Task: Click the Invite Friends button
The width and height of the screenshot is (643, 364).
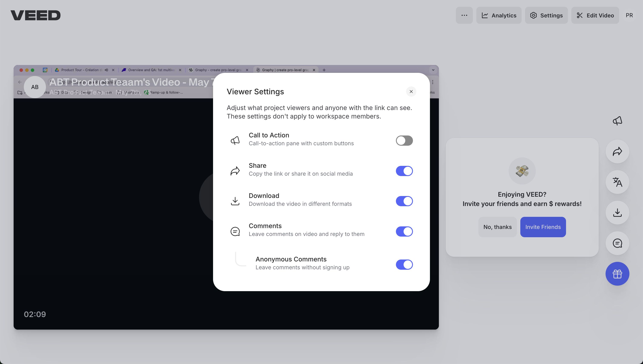Action: [x=543, y=227]
